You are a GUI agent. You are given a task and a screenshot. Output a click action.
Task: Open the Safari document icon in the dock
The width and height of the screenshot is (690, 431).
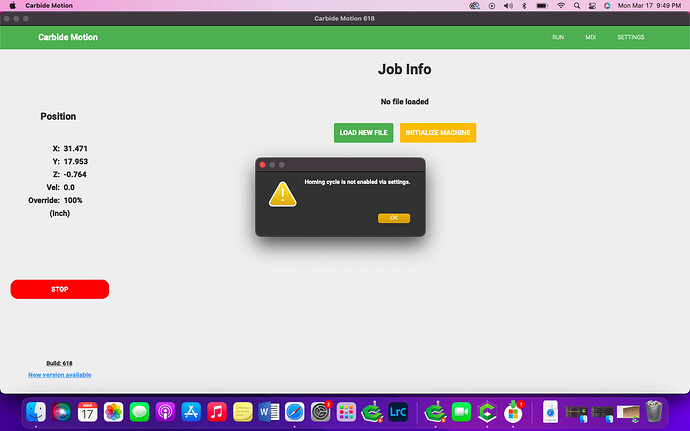point(550,412)
